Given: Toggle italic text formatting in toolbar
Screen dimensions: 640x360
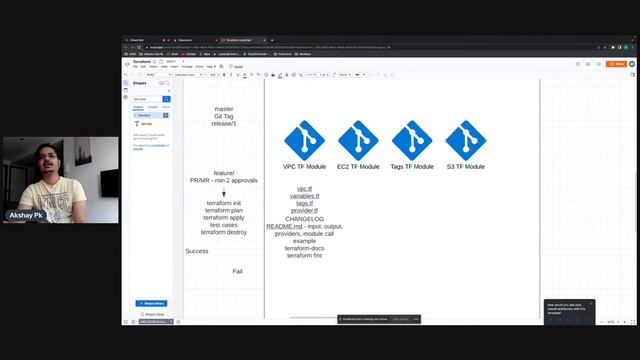Looking at the screenshot, I should [231, 75].
